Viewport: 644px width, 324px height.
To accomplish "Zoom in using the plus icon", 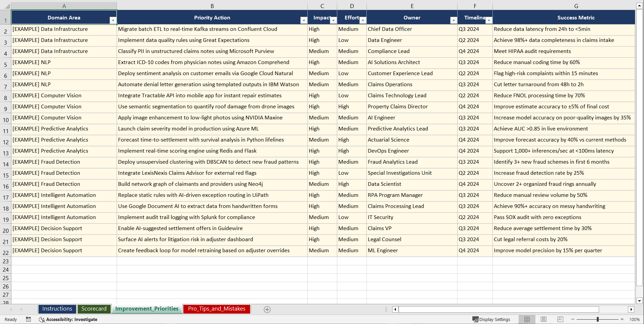I will (x=622, y=319).
